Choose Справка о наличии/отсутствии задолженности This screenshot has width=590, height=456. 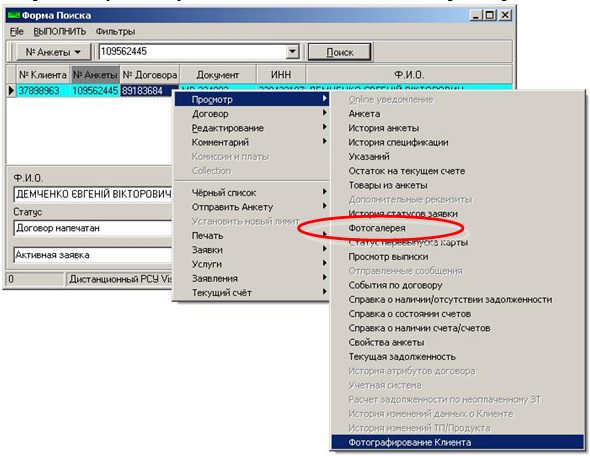[x=457, y=299]
